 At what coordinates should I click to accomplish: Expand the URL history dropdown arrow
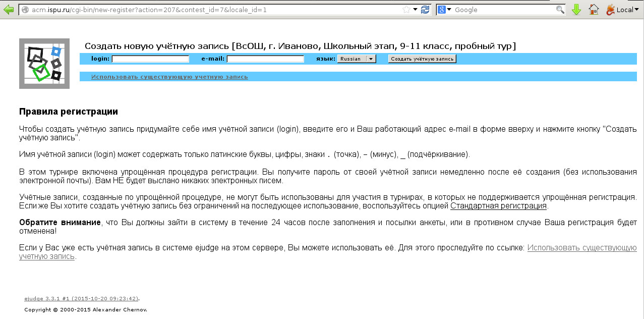pos(415,10)
